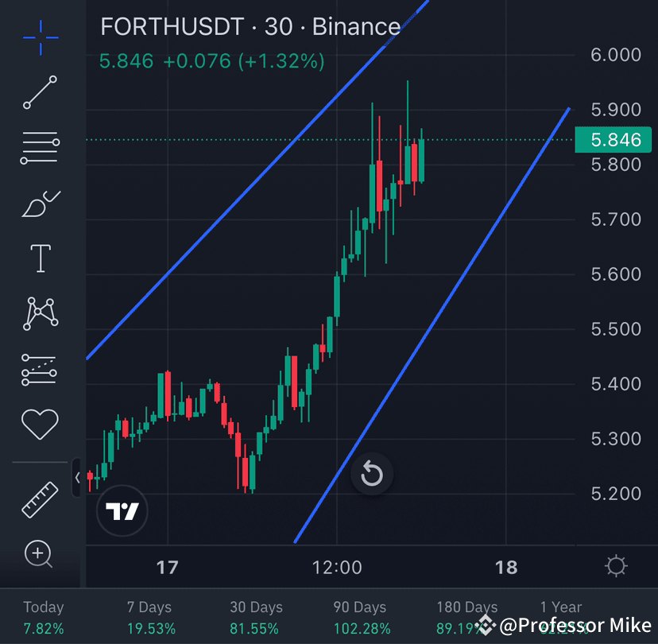Open the Fib retracement tool

coord(40,147)
